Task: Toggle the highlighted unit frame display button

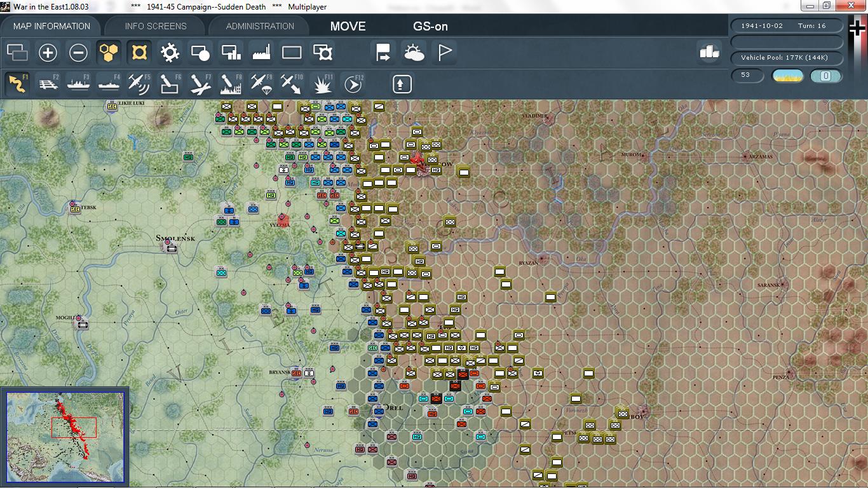Action: coord(139,53)
